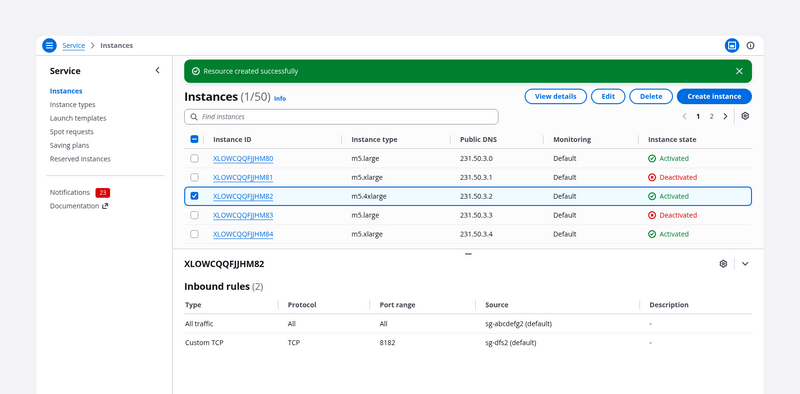Click the Create instance button
The width and height of the screenshot is (800, 394).
pyautogui.click(x=714, y=96)
